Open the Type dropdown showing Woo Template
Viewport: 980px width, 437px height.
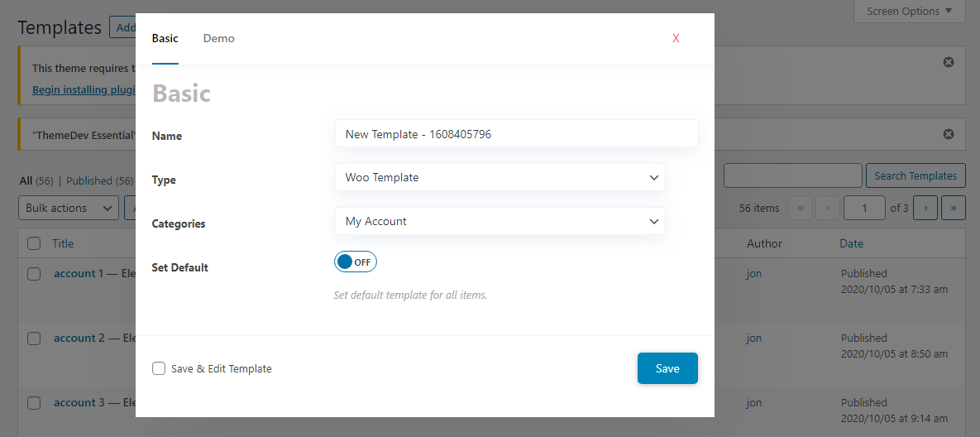(x=500, y=178)
